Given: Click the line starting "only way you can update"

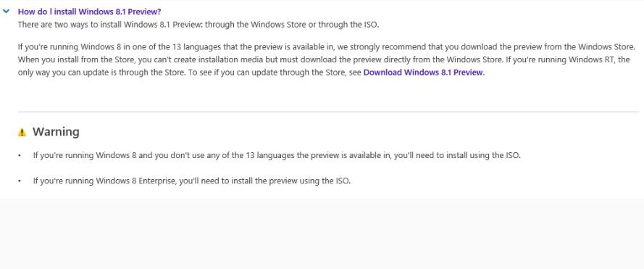Looking at the screenshot, I should 251,73.
